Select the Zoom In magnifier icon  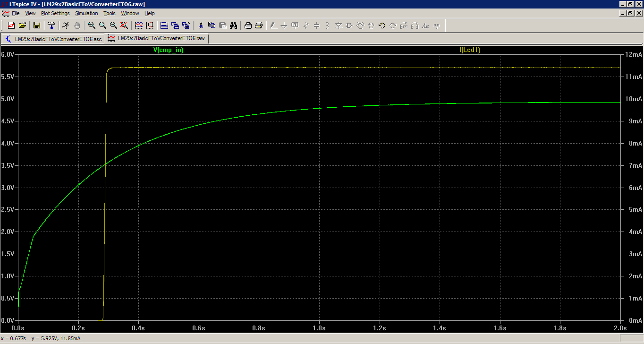(x=92, y=25)
